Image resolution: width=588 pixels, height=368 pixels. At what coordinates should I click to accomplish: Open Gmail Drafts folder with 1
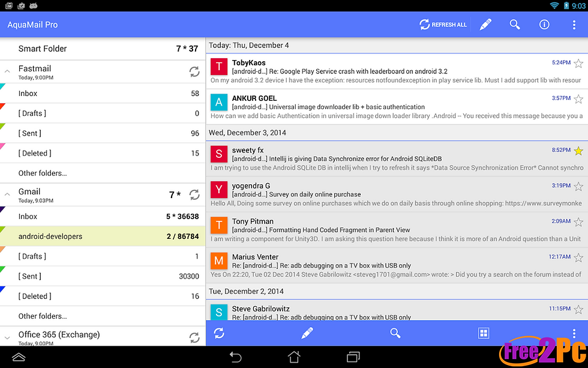click(x=103, y=256)
